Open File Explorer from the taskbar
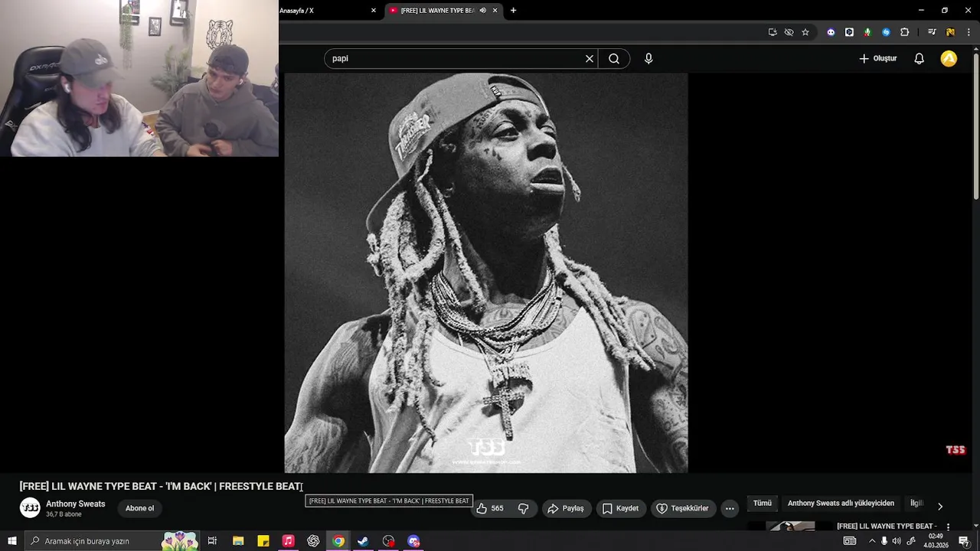This screenshot has height=551, width=980. (x=238, y=541)
